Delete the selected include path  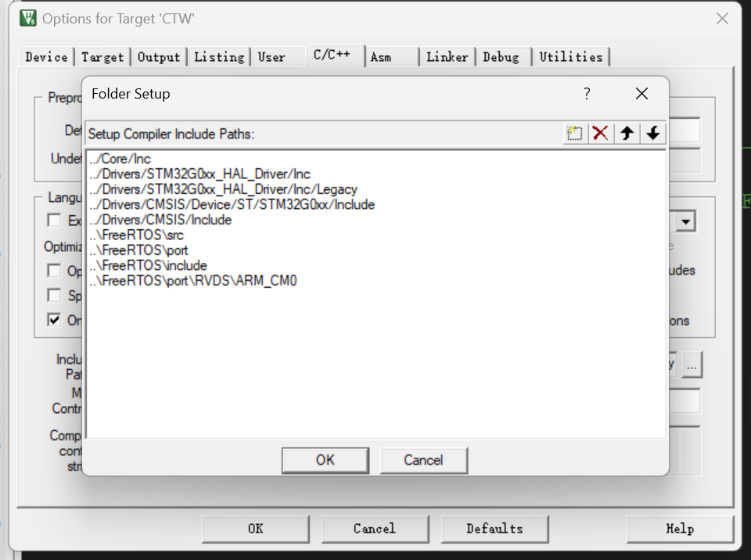tap(600, 133)
